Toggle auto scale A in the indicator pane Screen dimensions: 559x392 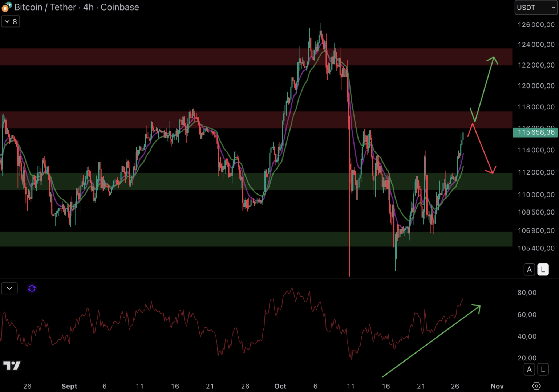[529, 369]
